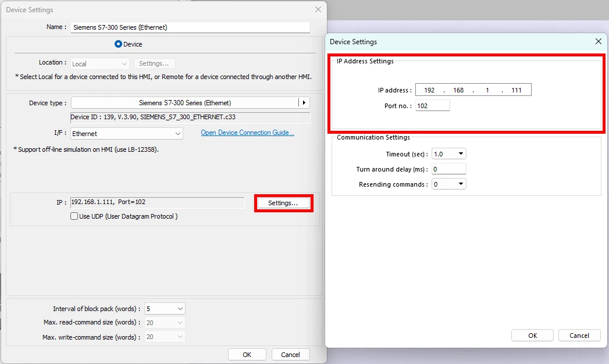Select the Device radio button
This screenshot has width=609, height=364.
[119, 44]
